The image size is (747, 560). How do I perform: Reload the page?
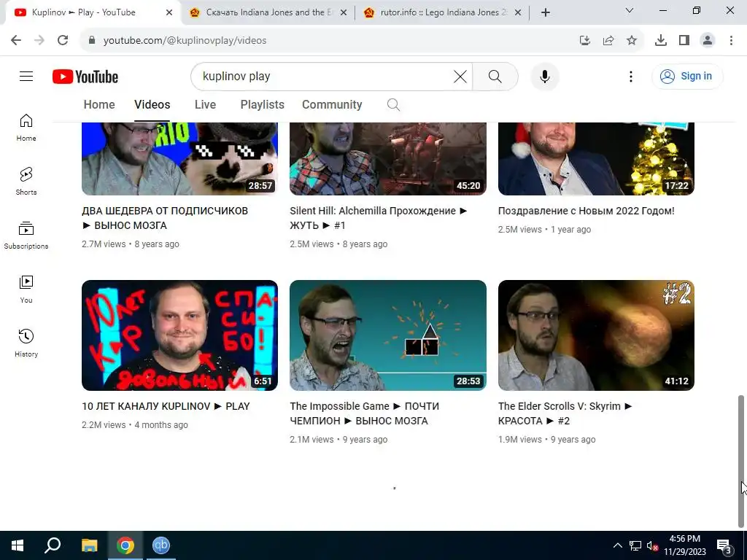[x=63, y=40]
